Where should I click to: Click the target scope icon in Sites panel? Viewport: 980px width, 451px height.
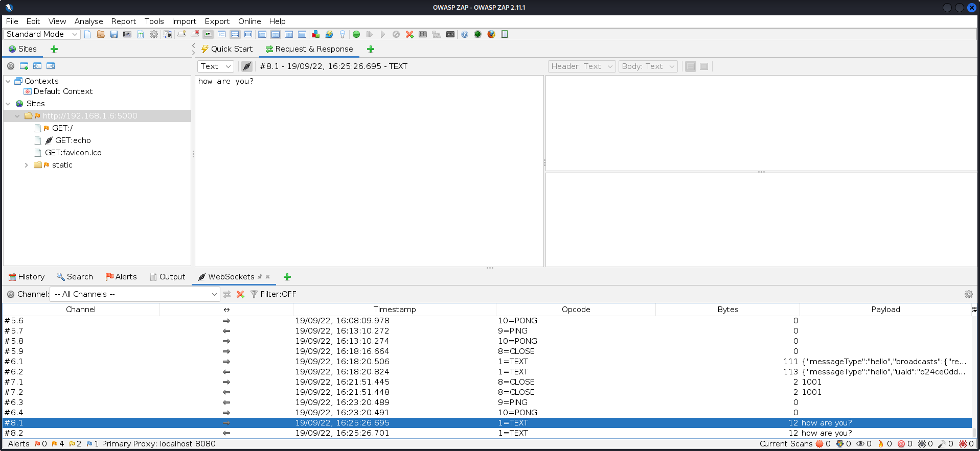pos(11,66)
